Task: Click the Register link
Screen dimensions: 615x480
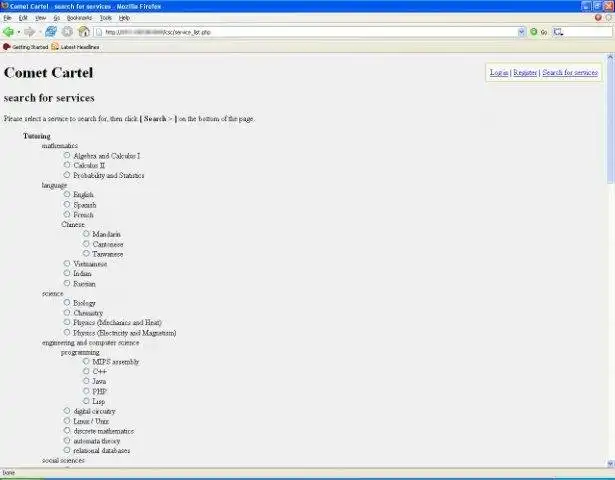Action: coord(525,73)
